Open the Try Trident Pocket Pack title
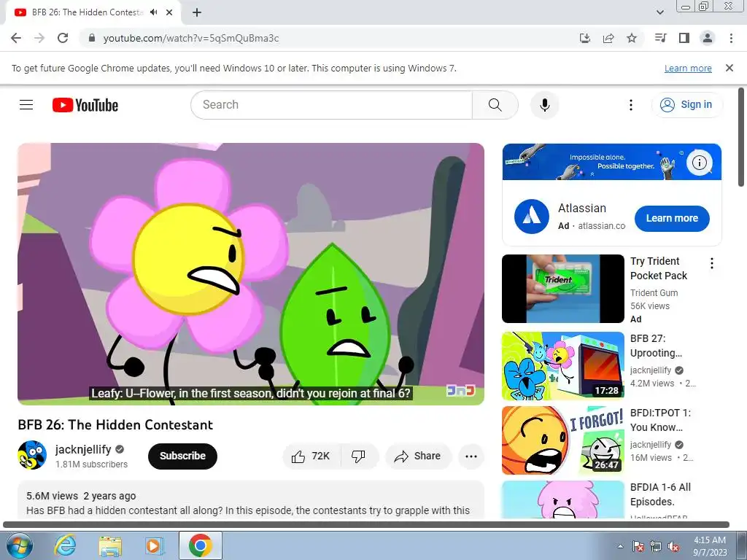This screenshot has width=747, height=560. pyautogui.click(x=659, y=268)
